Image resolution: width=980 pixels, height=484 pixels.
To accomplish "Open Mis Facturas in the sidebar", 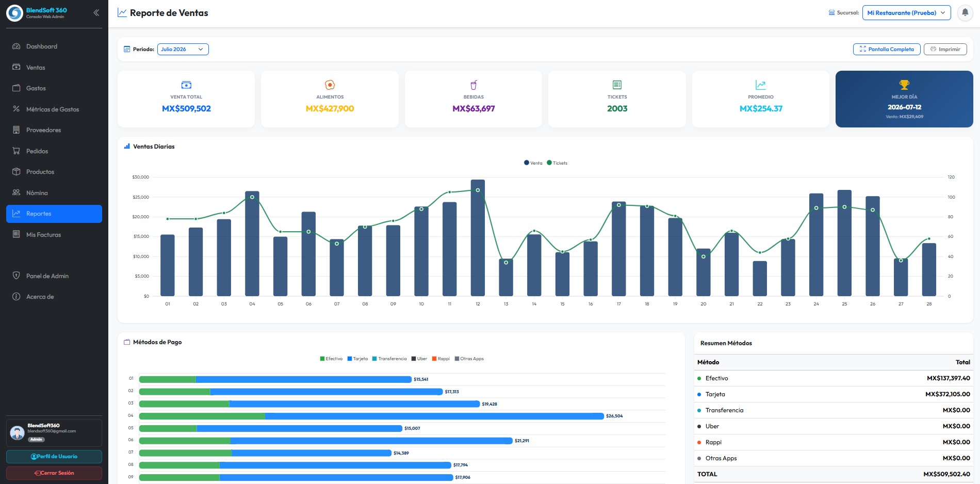I will [x=54, y=235].
